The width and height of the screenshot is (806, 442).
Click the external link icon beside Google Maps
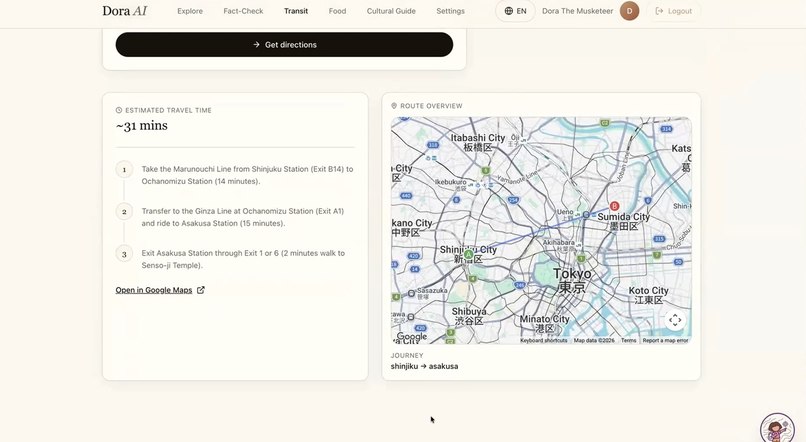[201, 290]
